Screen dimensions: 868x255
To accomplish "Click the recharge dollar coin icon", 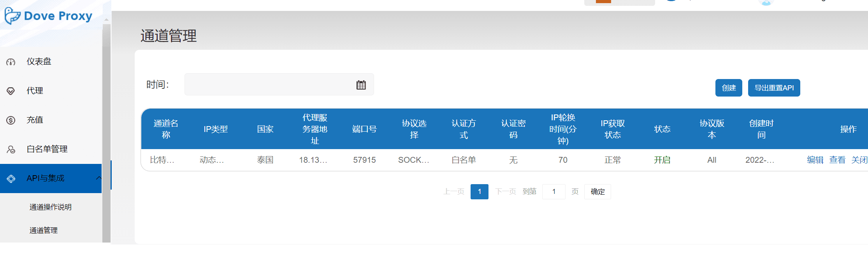I will click(x=11, y=120).
